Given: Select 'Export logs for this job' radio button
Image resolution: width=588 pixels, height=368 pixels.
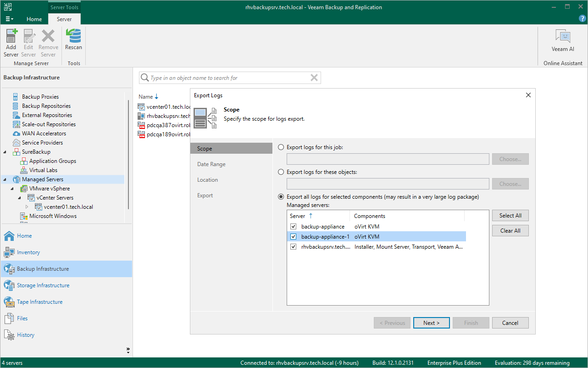Looking at the screenshot, I should [281, 147].
